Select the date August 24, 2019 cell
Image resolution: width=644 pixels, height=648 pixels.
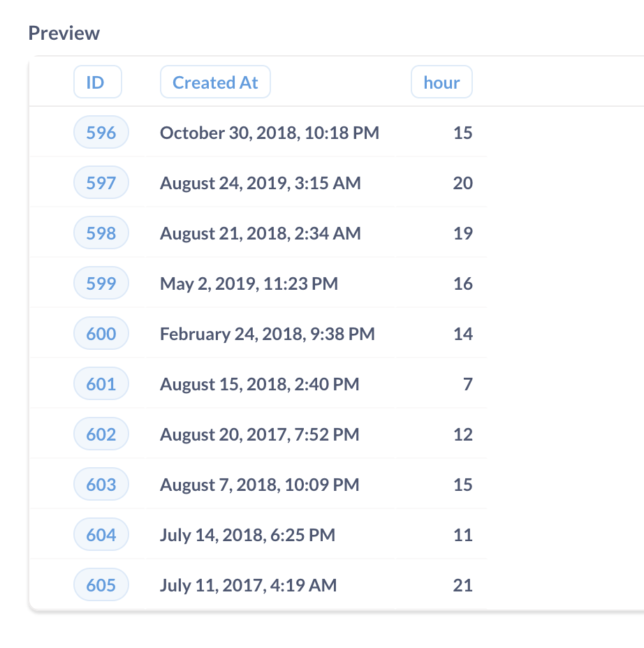260,182
